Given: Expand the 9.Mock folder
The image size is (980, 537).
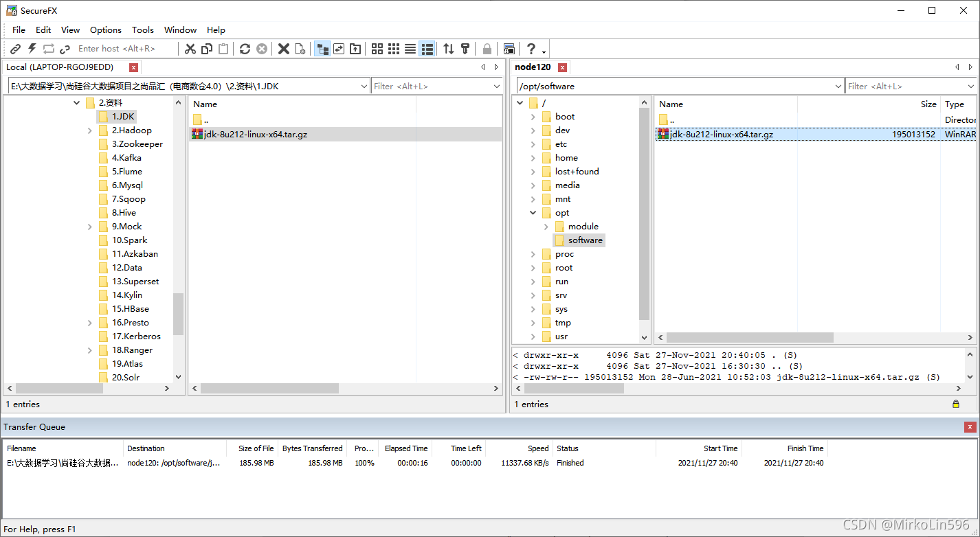Looking at the screenshot, I should click(90, 227).
